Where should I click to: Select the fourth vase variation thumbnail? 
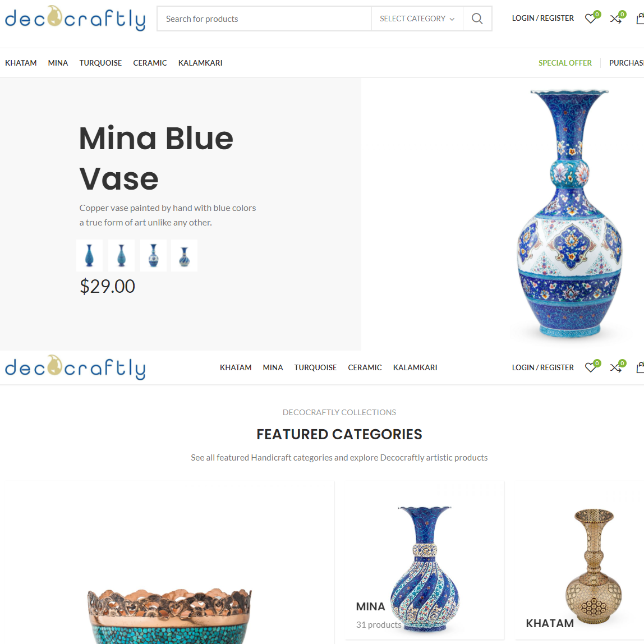[x=185, y=255]
